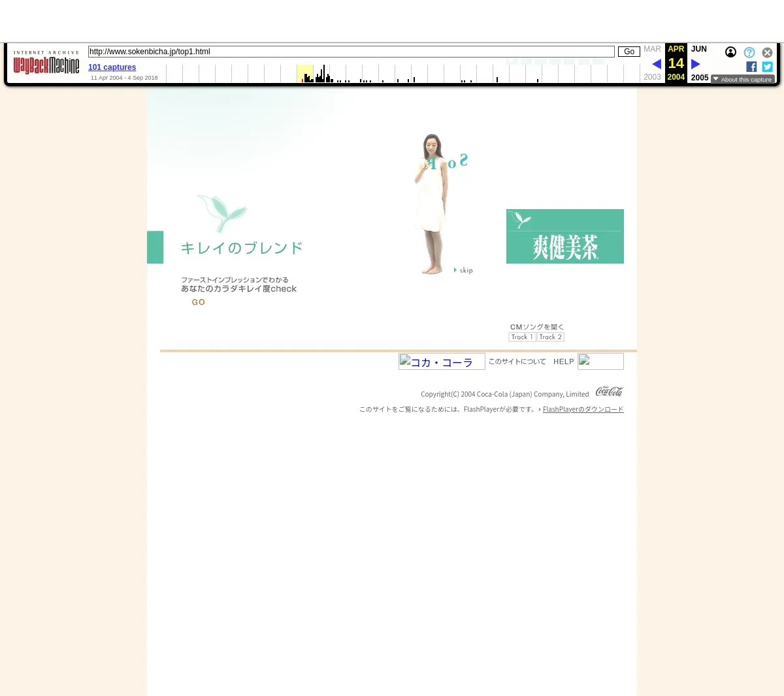Click the broken image next to HELP
The width and height of the screenshot is (784, 696).
pos(600,361)
